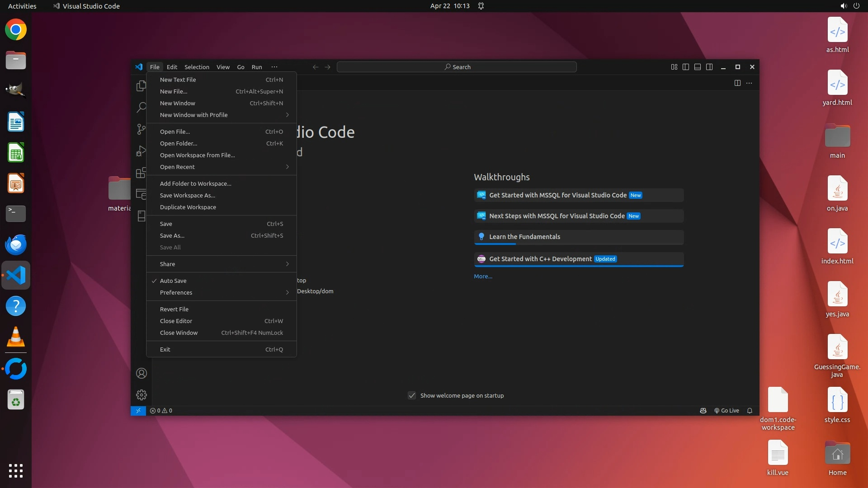
Task: Open the Manage gear icon
Action: click(x=142, y=395)
